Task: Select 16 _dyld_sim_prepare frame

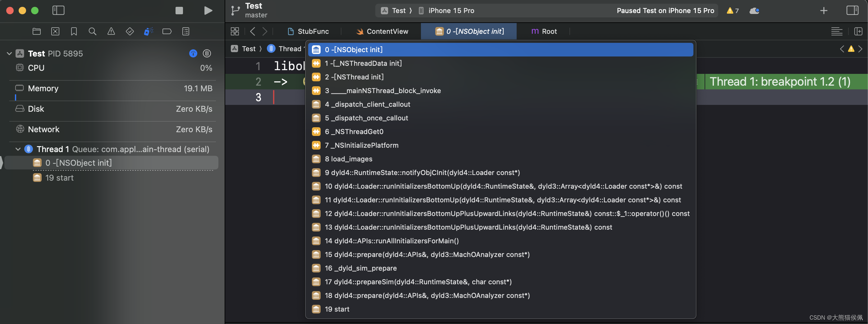Action: (500, 268)
